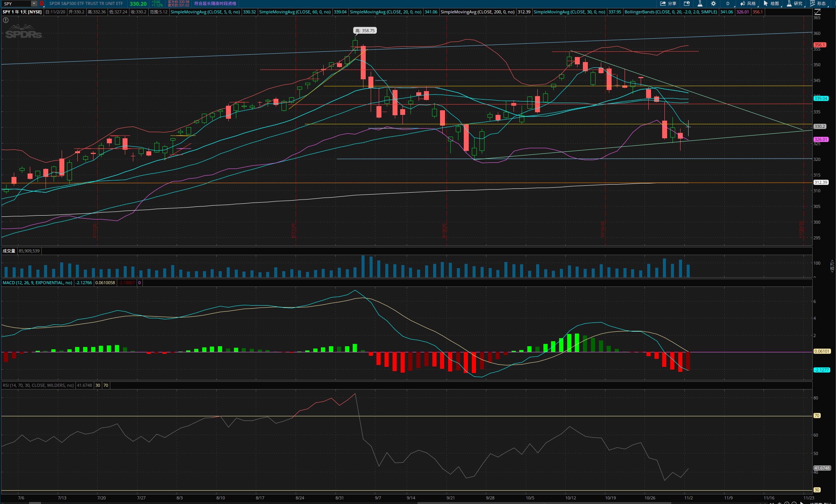The width and height of the screenshot is (836, 504).
Task: Click the 41.6748 RSI axis tag
Action: click(x=822, y=468)
